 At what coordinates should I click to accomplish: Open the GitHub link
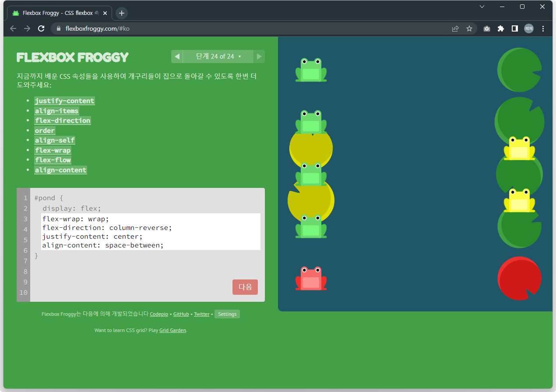coord(181,314)
